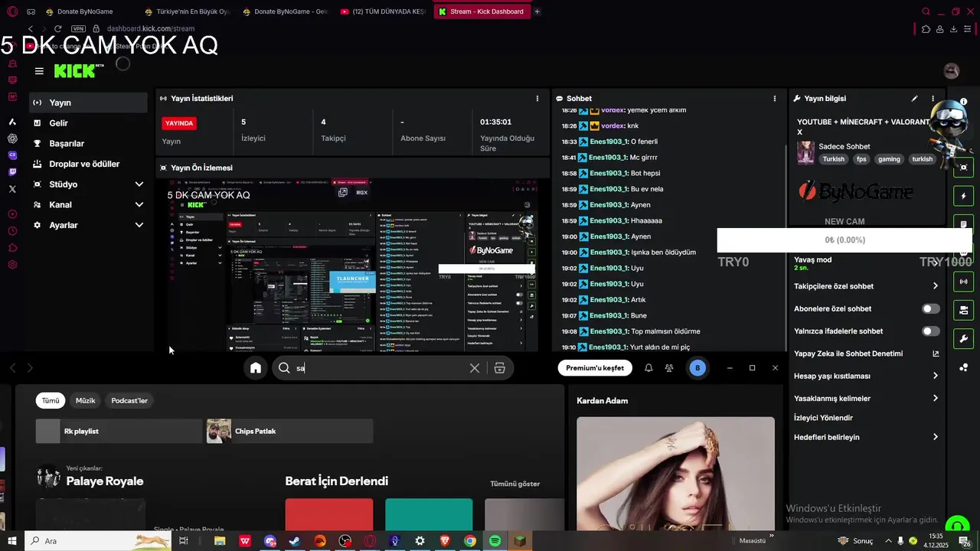
Task: Click the browser address bar URL
Action: (151, 28)
